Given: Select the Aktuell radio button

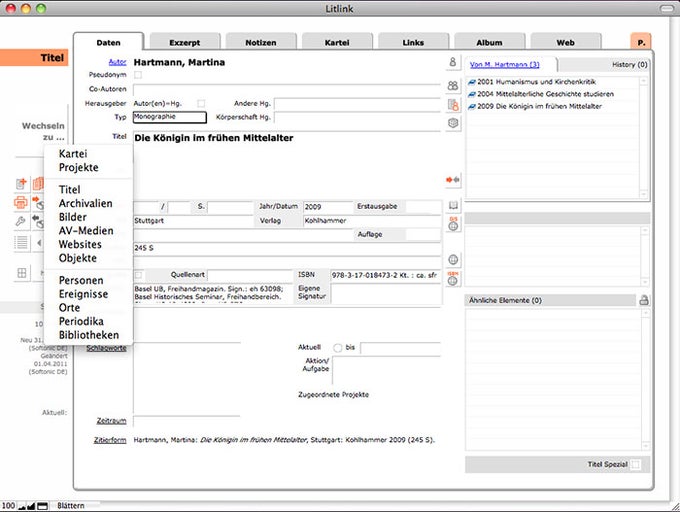Looking at the screenshot, I should click(337, 348).
